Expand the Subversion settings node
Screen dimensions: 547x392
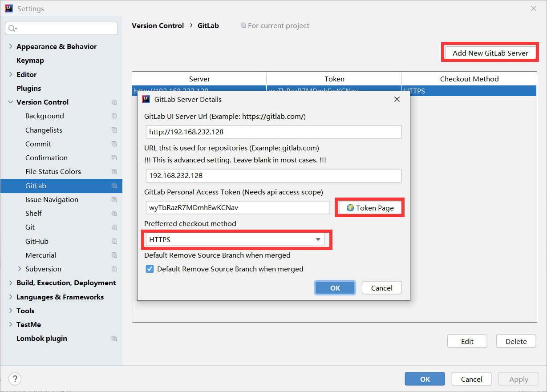click(20, 269)
